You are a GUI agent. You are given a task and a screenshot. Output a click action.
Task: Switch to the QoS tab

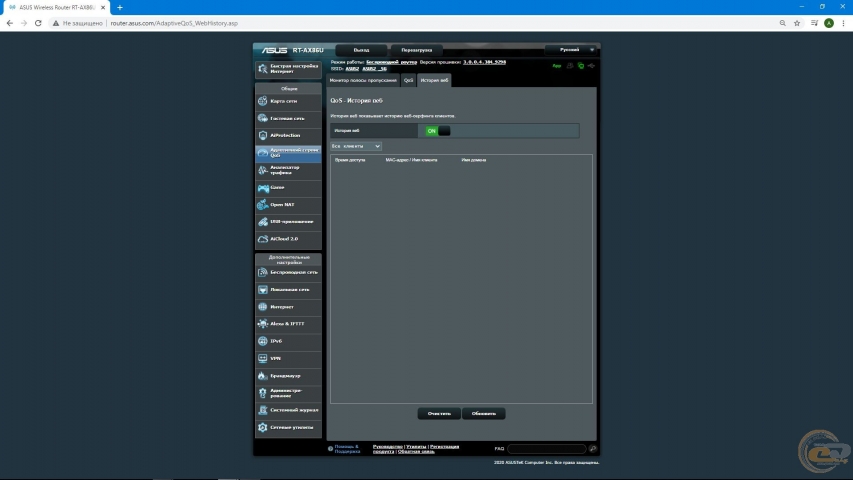[409, 81]
